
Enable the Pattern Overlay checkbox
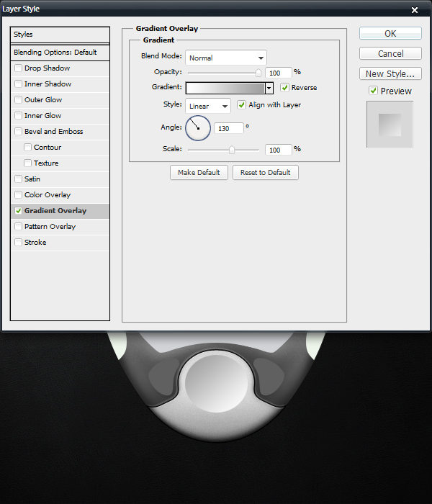pyautogui.click(x=18, y=226)
